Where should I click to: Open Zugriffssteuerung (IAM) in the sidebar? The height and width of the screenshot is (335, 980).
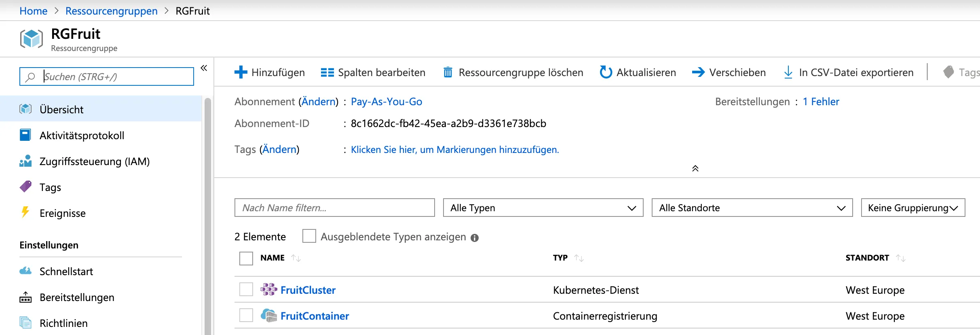[94, 161]
